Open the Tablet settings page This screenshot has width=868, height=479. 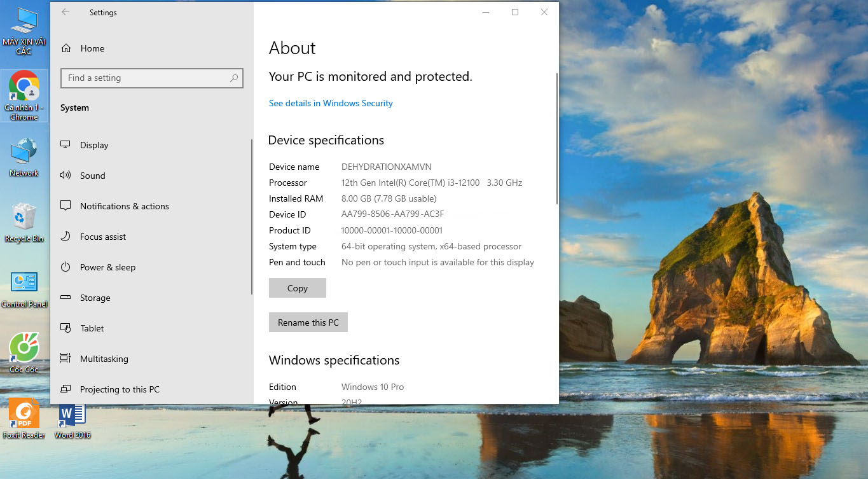[x=92, y=328]
